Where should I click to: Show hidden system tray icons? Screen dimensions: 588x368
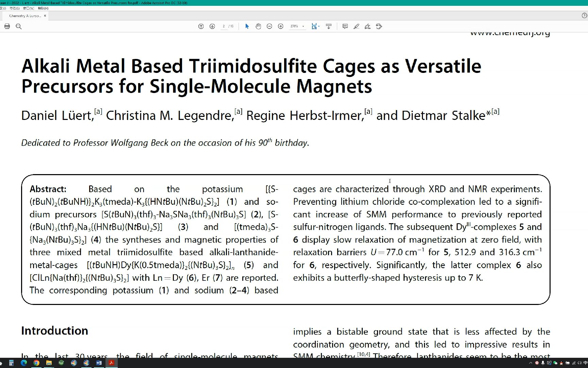pyautogui.click(x=530, y=363)
